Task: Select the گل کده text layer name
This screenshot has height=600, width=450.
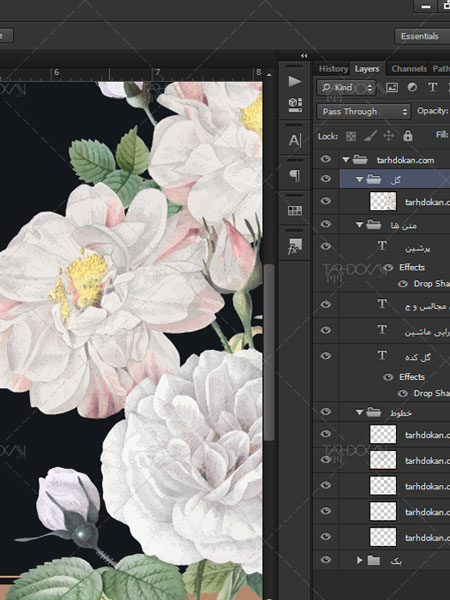Action: click(418, 357)
